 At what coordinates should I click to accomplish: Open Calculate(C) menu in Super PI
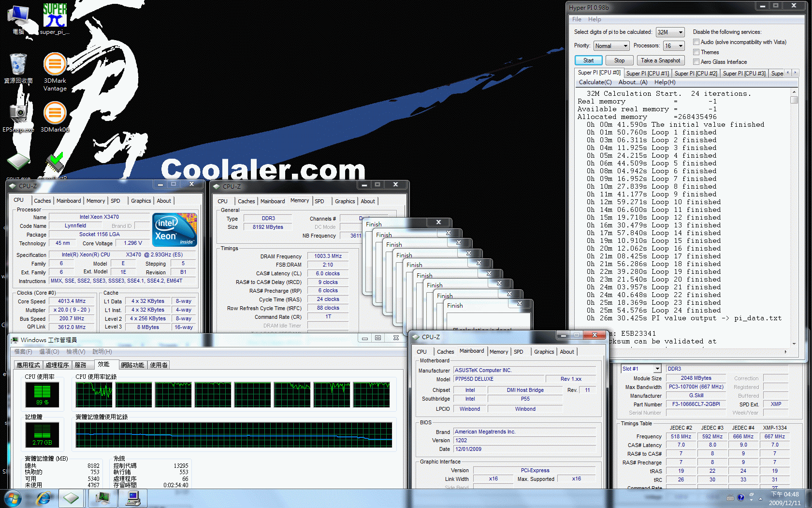[x=595, y=82]
